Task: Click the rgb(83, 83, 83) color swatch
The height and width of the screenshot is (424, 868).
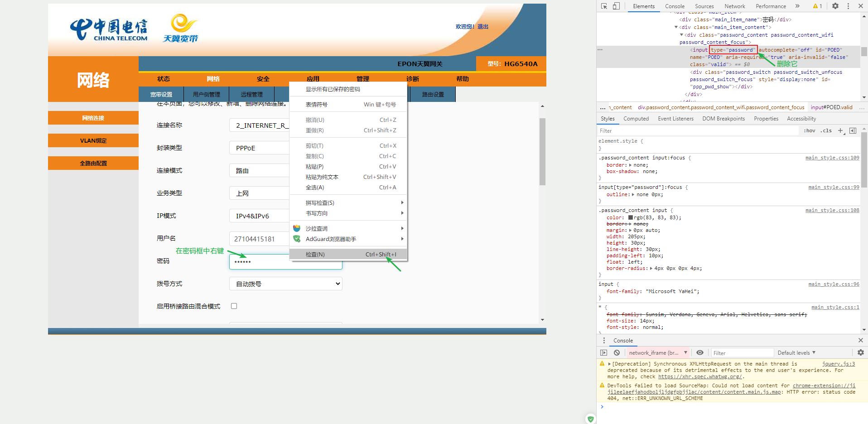Action: [x=631, y=217]
